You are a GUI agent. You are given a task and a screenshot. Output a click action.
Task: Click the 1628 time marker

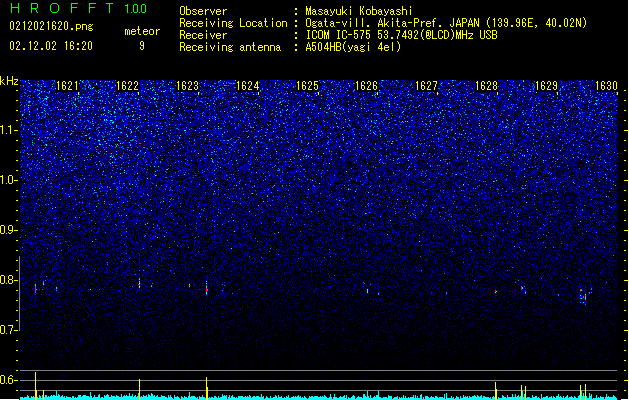pos(486,86)
